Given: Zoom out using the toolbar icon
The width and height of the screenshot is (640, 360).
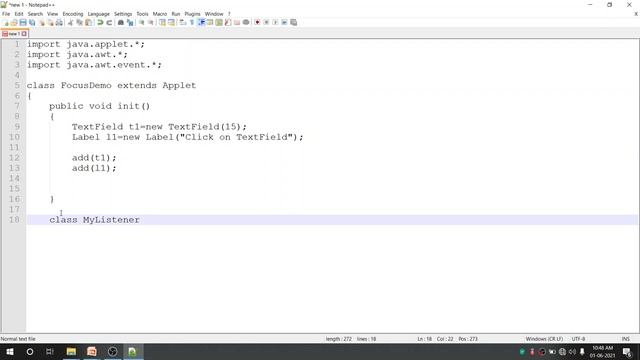Looking at the screenshot, I should (151, 22).
